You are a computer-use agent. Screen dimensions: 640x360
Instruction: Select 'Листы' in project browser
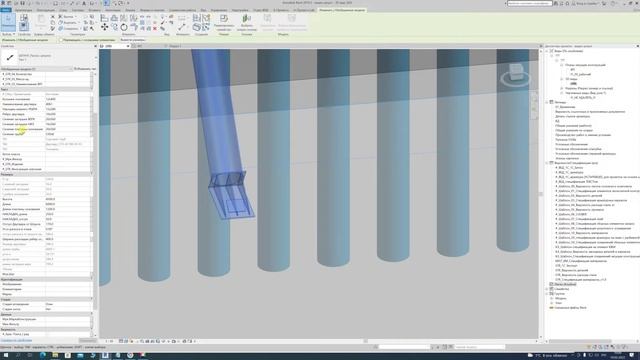coord(565,284)
